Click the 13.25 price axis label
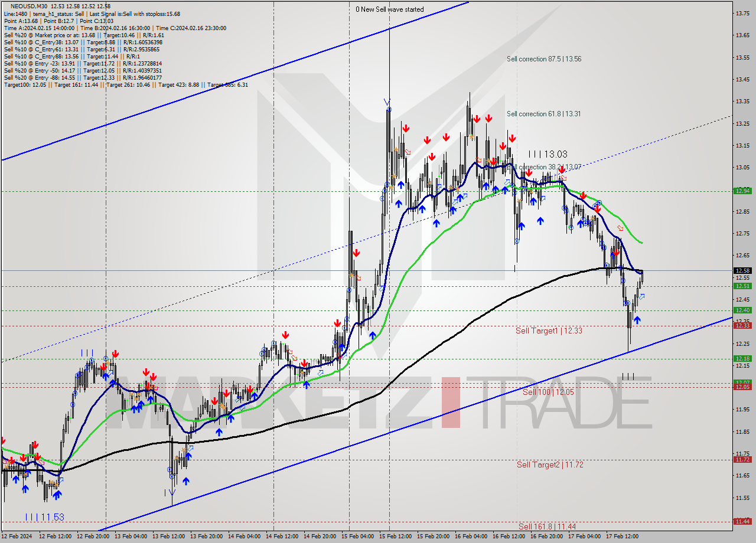This screenshot has height=543, width=756. coord(742,123)
